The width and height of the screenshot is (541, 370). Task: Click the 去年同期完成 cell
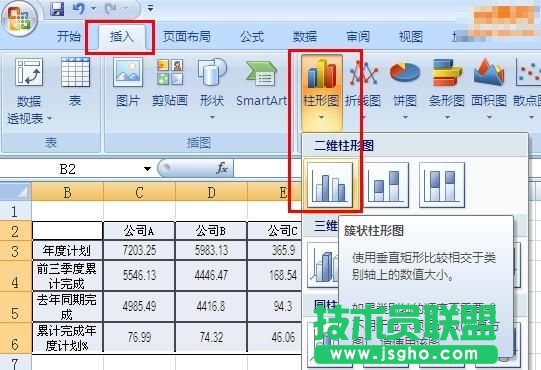[x=68, y=307]
